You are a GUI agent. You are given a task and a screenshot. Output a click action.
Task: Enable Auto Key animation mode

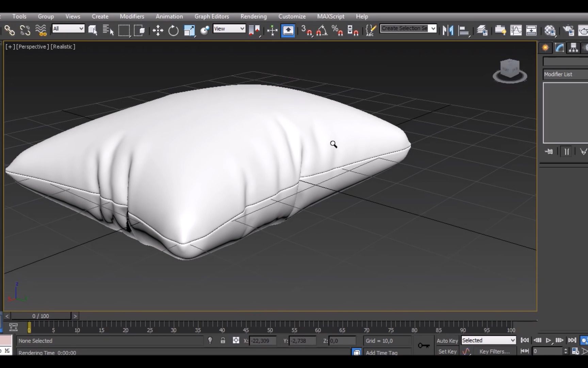(x=447, y=340)
